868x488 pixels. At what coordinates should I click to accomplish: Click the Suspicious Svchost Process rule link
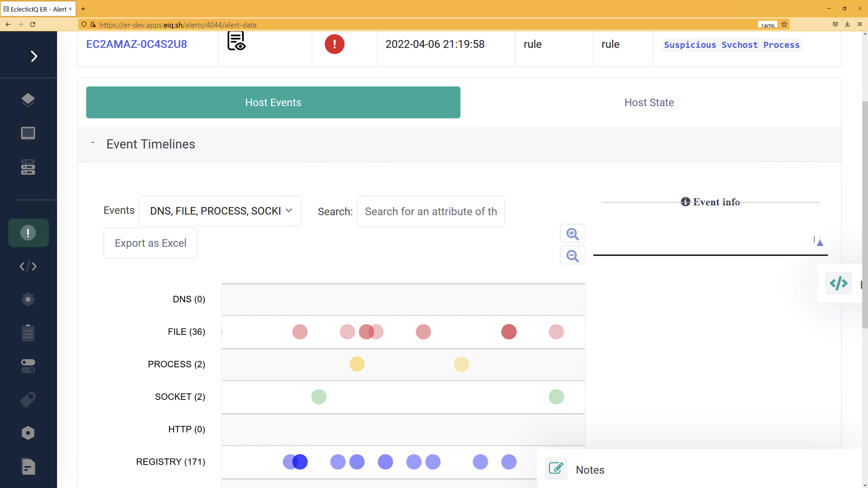732,45
